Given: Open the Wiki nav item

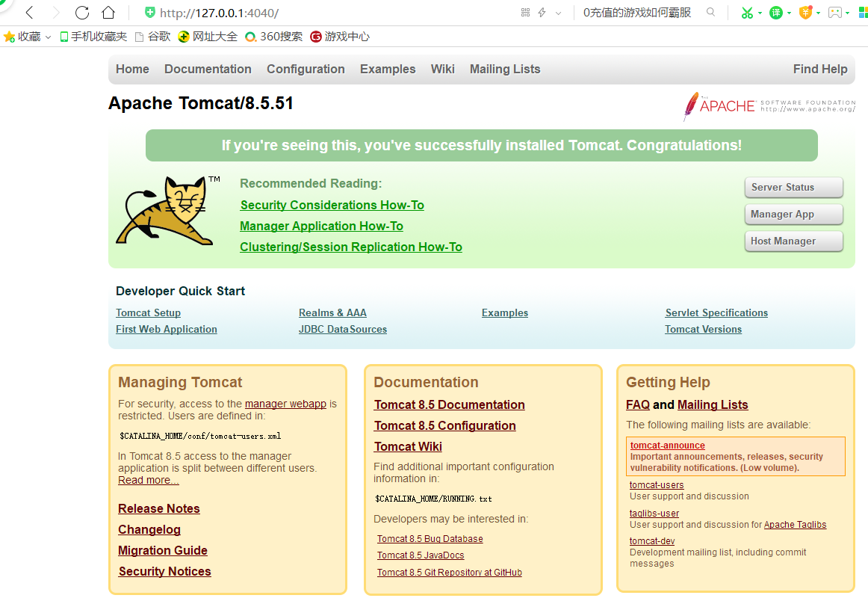Looking at the screenshot, I should tap(443, 70).
